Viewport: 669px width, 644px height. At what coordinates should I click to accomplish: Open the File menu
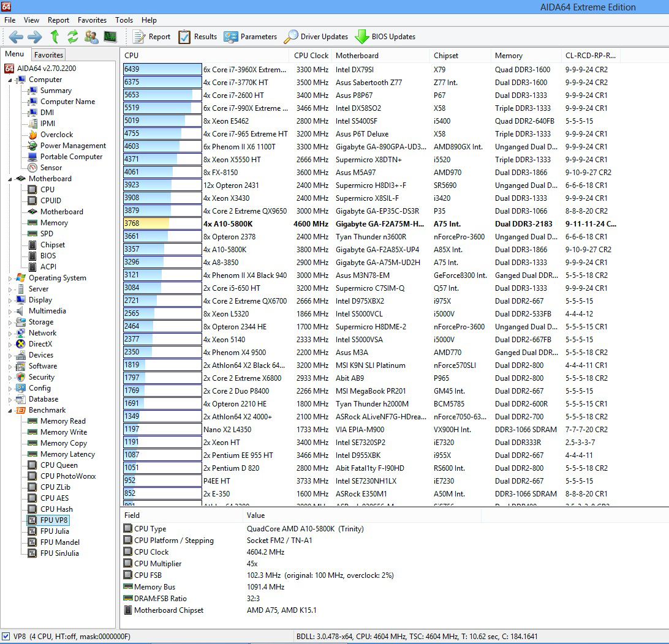click(x=10, y=20)
